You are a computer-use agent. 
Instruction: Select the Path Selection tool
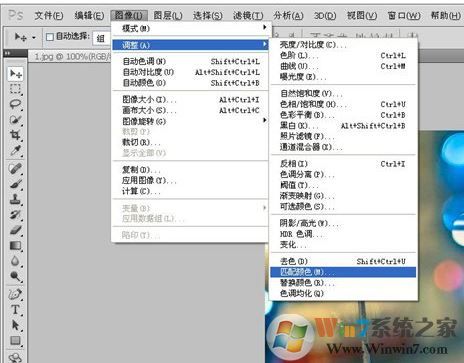coord(15,325)
